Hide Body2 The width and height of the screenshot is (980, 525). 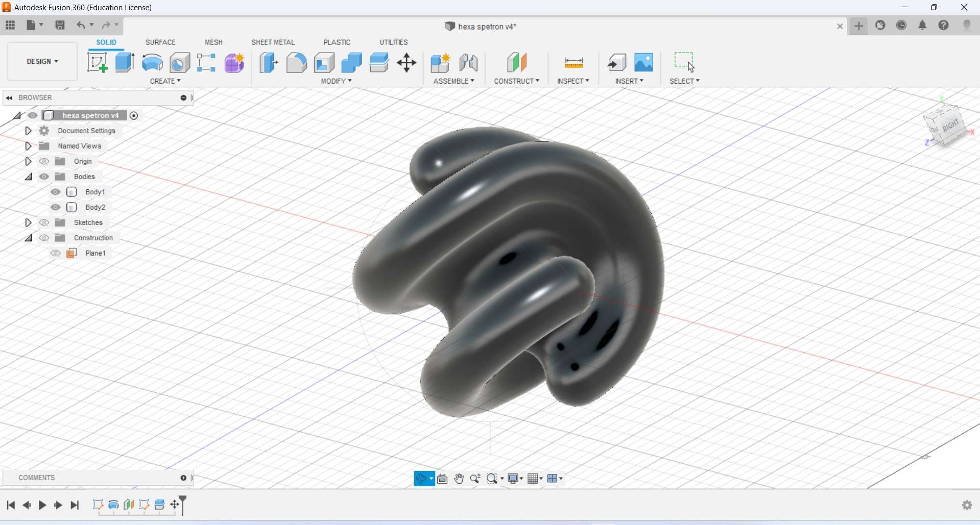(x=56, y=207)
